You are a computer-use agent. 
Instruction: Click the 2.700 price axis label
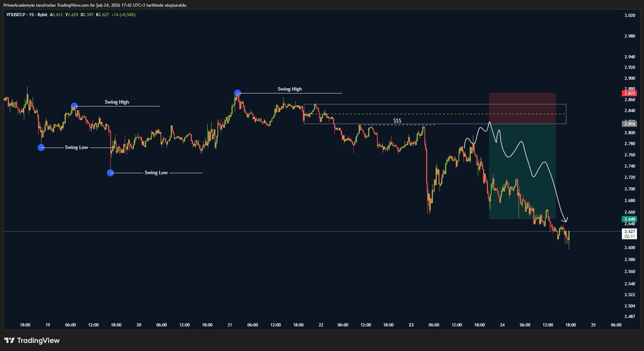630,189
